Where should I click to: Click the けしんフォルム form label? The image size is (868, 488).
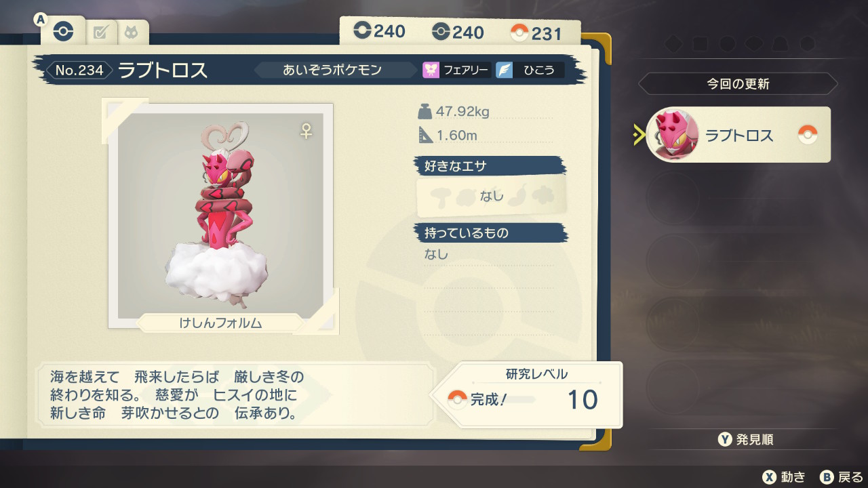click(x=220, y=323)
